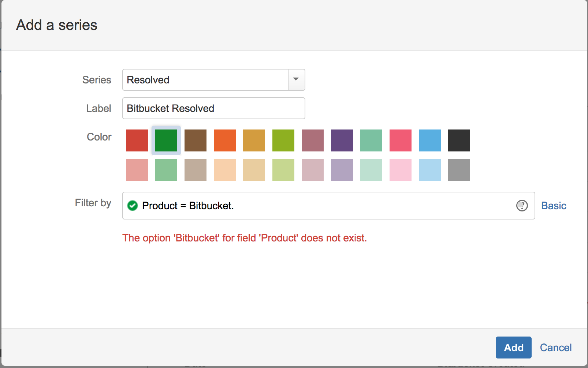Click the Label field containing Bitbucket Resolved
588x368 pixels.
(214, 108)
